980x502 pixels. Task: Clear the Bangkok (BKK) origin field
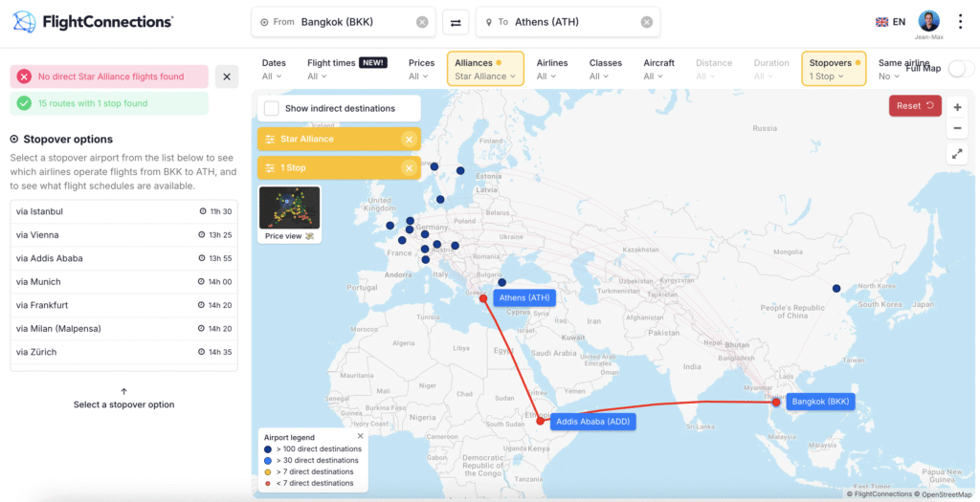click(422, 22)
